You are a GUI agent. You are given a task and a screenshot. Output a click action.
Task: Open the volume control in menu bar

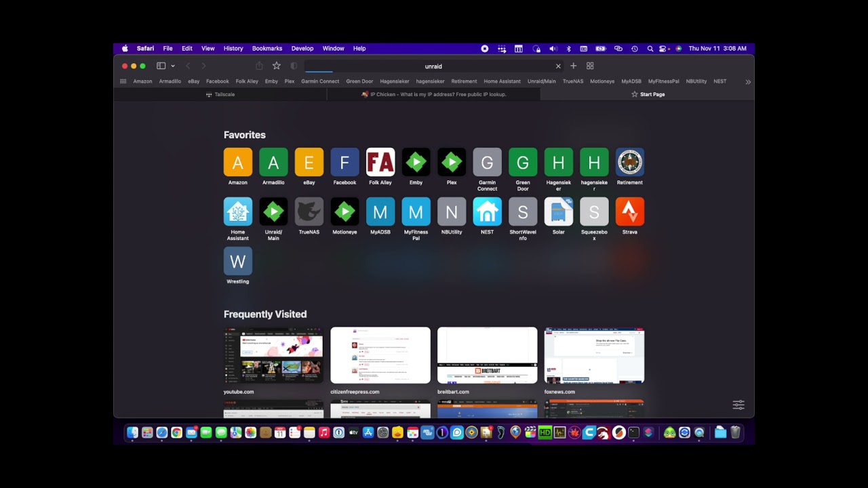[553, 49]
